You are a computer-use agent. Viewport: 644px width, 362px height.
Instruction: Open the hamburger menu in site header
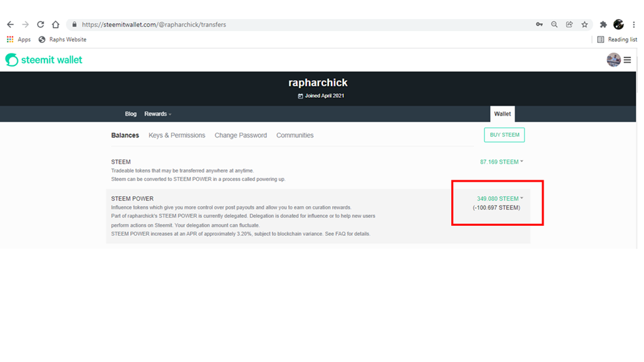click(627, 60)
